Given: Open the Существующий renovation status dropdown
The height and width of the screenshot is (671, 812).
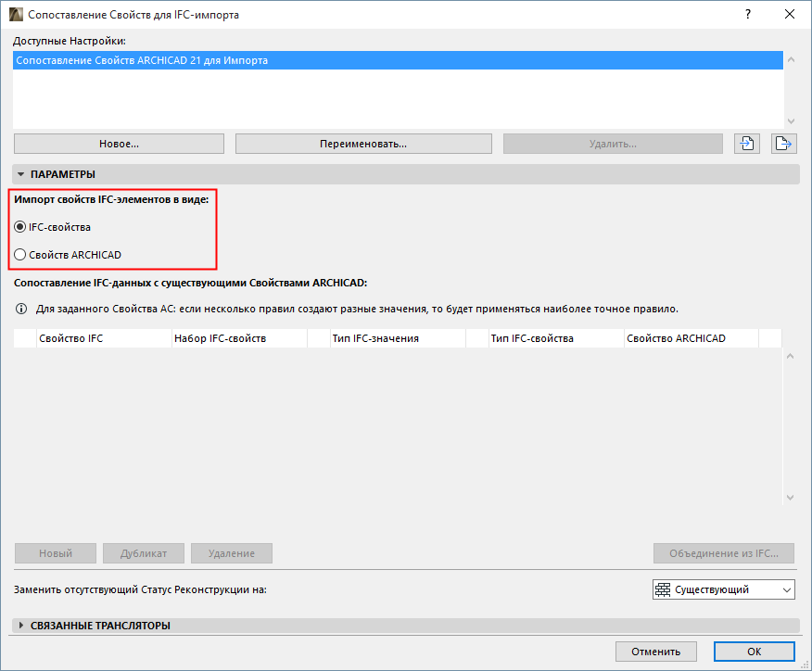Looking at the screenshot, I should pyautogui.click(x=723, y=589).
